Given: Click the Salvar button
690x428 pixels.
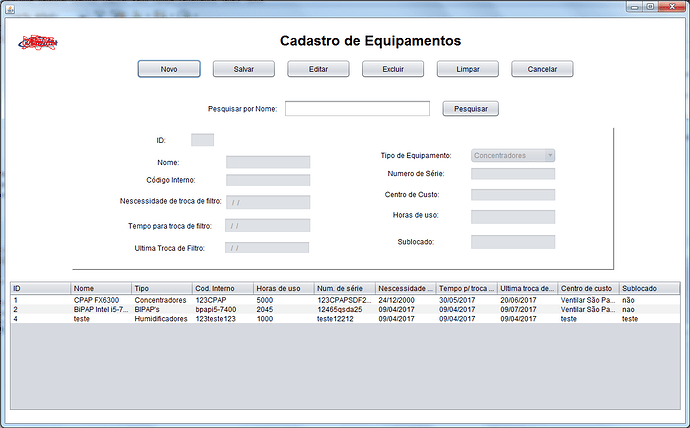Looking at the screenshot, I should tap(244, 69).
